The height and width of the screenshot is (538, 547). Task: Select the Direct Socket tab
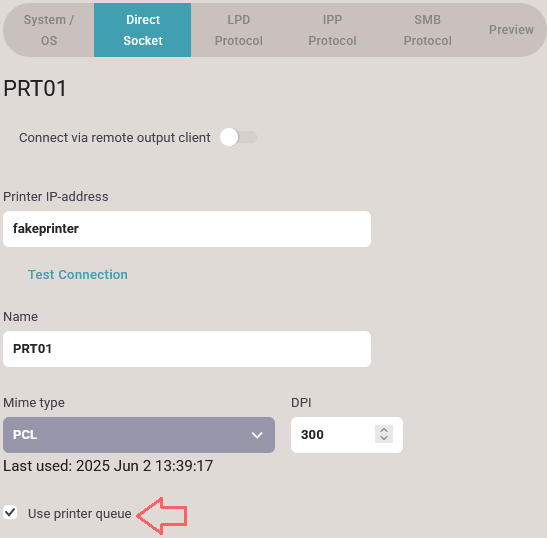click(x=143, y=30)
